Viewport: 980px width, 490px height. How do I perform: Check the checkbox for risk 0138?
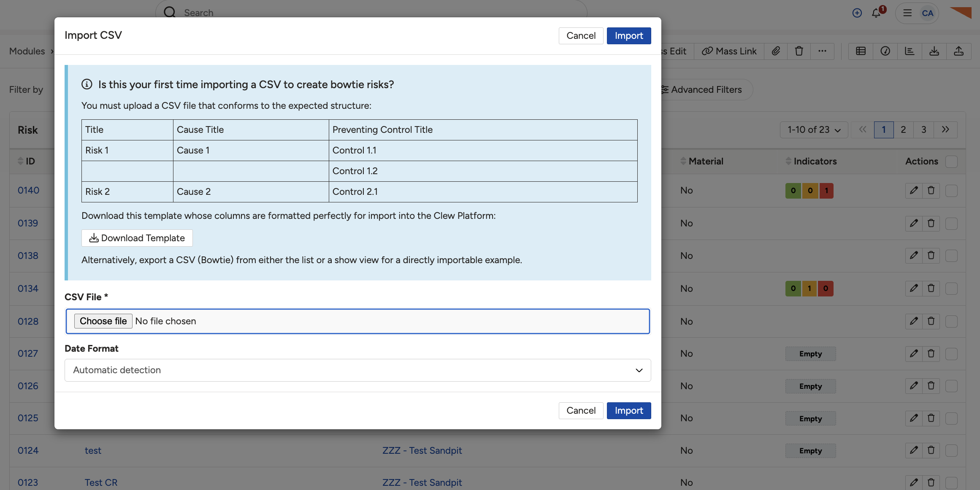pyautogui.click(x=951, y=256)
